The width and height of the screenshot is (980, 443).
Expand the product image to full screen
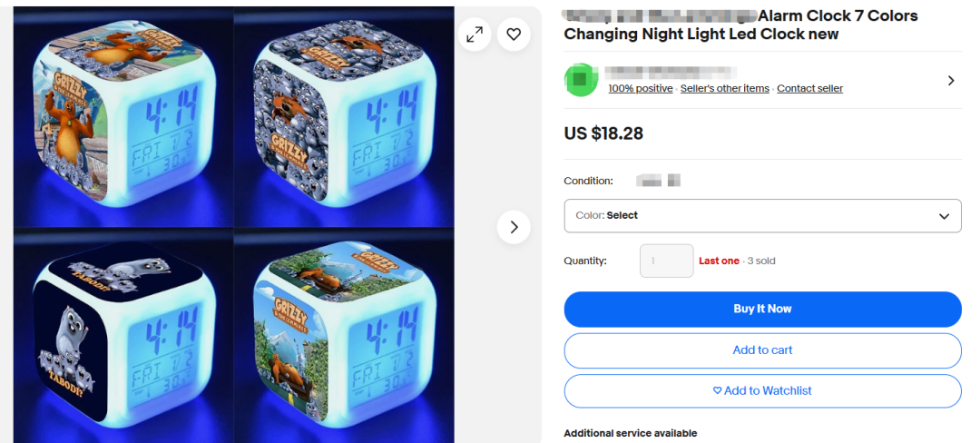tap(475, 34)
